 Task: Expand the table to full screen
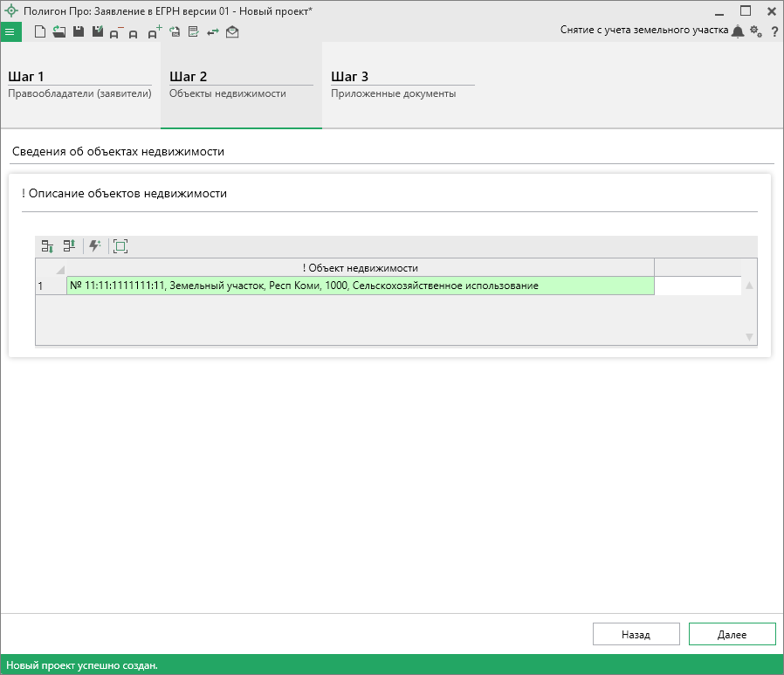tap(120, 246)
